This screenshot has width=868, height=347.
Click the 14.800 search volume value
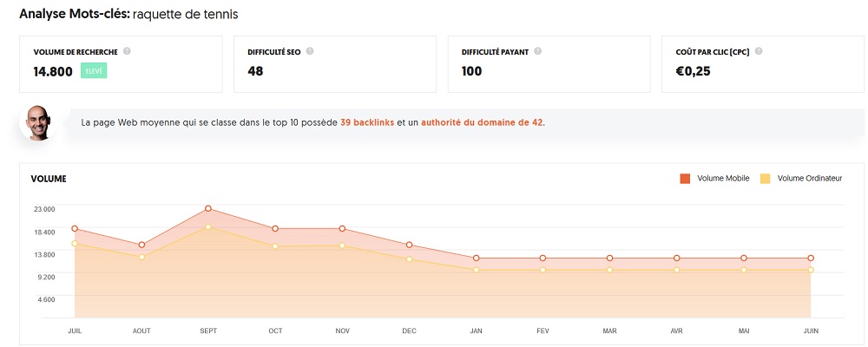53,71
